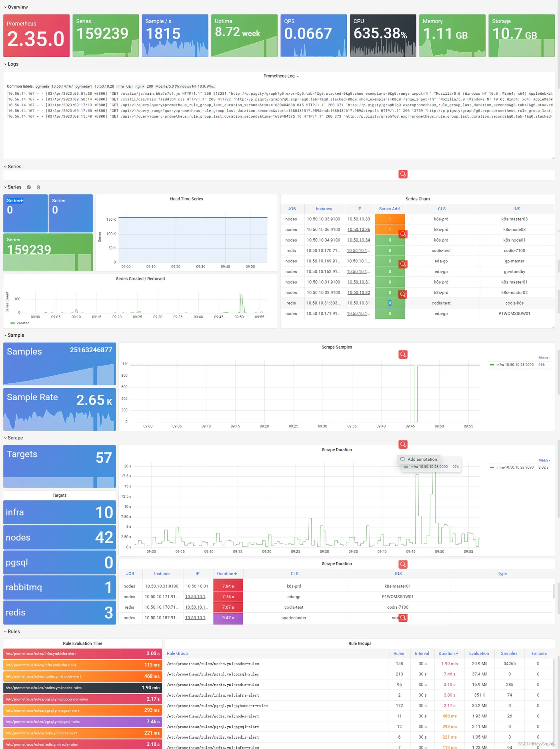Open the Prometheus Log panel title dropdown
This screenshot has width=560, height=749.
tap(281, 76)
